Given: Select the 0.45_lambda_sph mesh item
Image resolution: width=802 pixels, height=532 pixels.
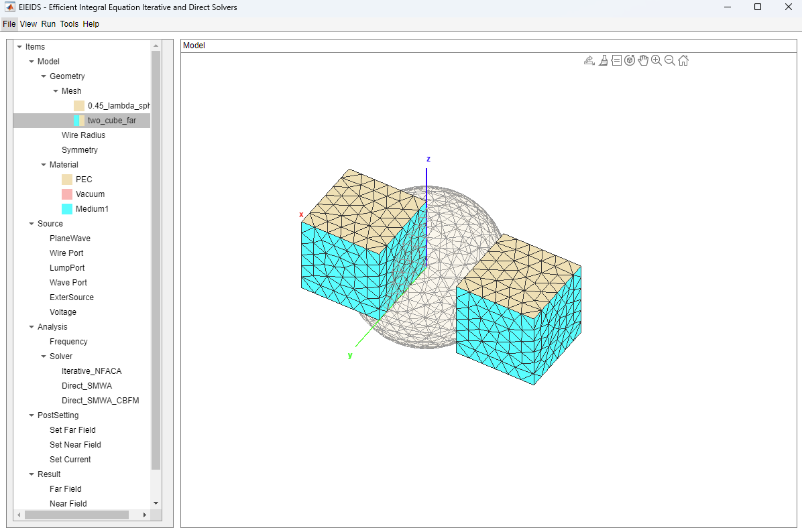Looking at the screenshot, I should pyautogui.click(x=119, y=106).
